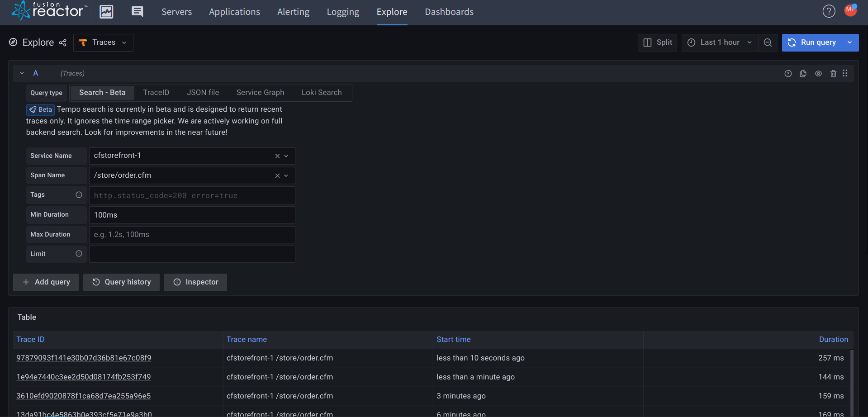Viewport: 868px width, 417px height.
Task: Disable query A with the eye icon
Action: coord(818,73)
